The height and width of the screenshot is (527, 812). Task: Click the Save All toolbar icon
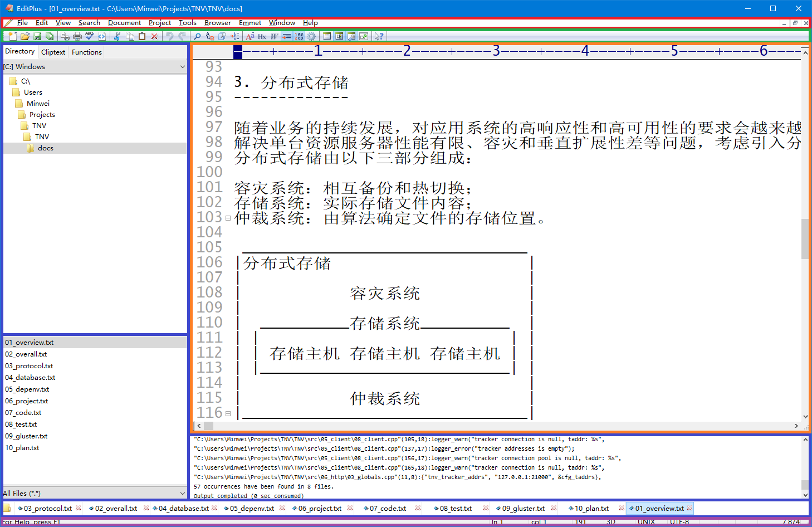pyautogui.click(x=50, y=36)
